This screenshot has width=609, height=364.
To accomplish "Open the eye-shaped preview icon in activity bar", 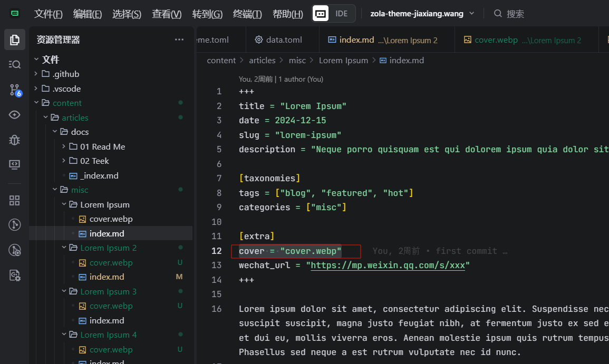I will (15, 115).
